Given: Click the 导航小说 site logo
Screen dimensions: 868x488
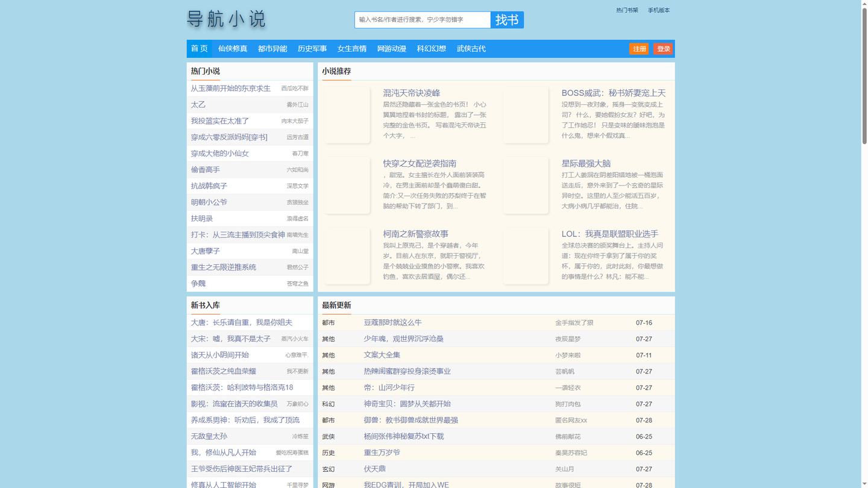Looking at the screenshot, I should tap(226, 19).
